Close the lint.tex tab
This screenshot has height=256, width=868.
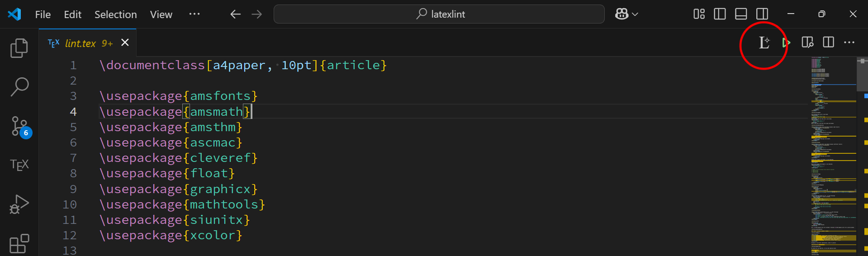[125, 43]
